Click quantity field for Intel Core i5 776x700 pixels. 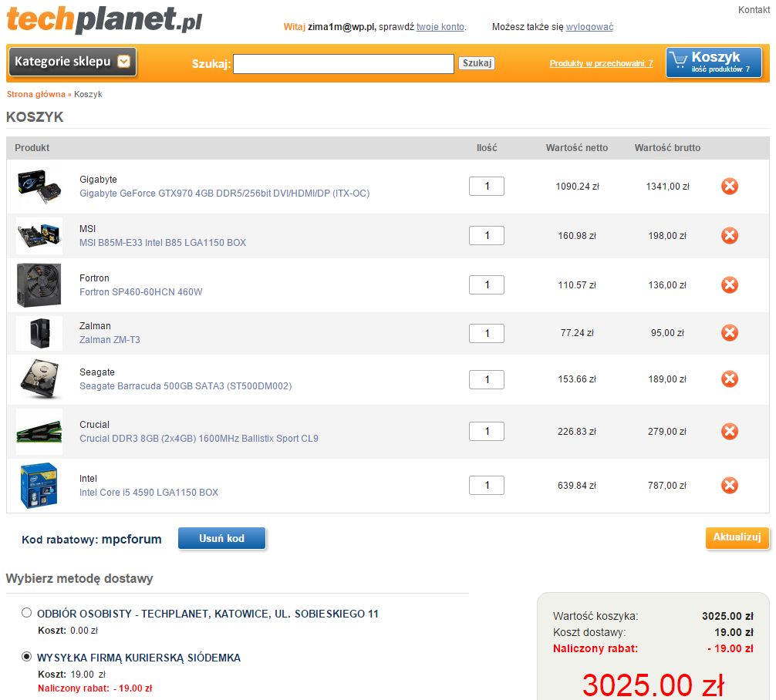point(487,486)
